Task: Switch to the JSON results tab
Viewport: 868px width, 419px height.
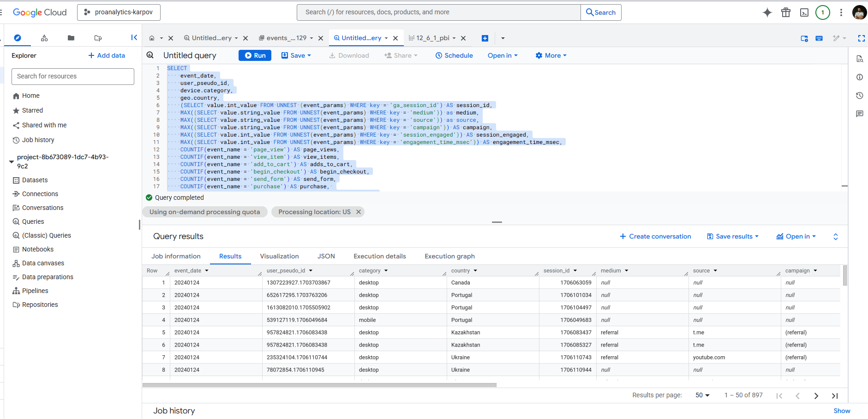Action: (326, 256)
